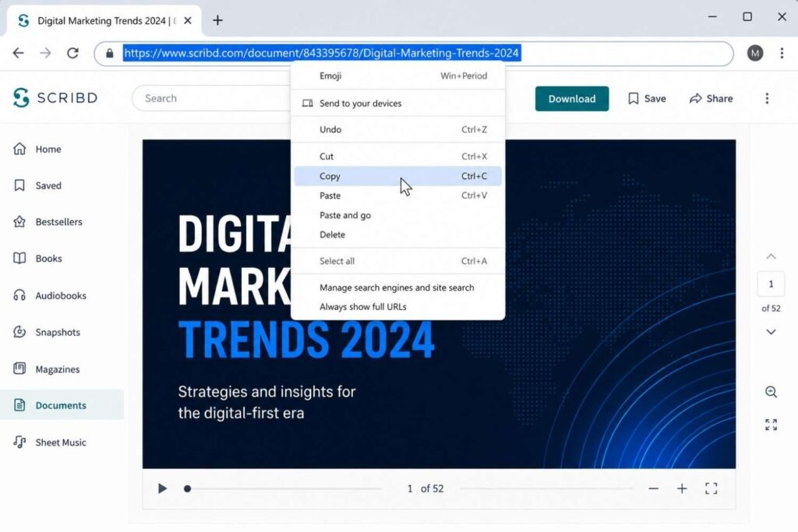798x532 pixels.
Task: Click the magnifier zoom icon on right rail
Action: tap(771, 392)
